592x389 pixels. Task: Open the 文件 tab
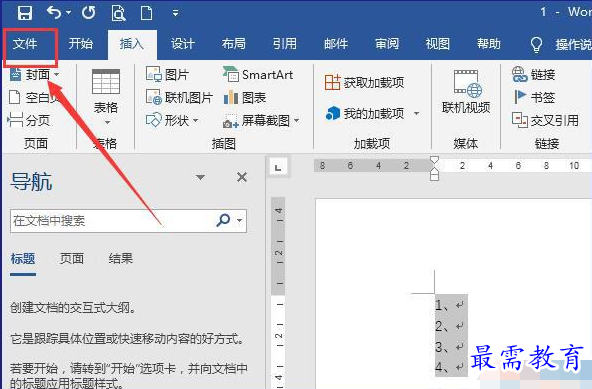click(25, 44)
